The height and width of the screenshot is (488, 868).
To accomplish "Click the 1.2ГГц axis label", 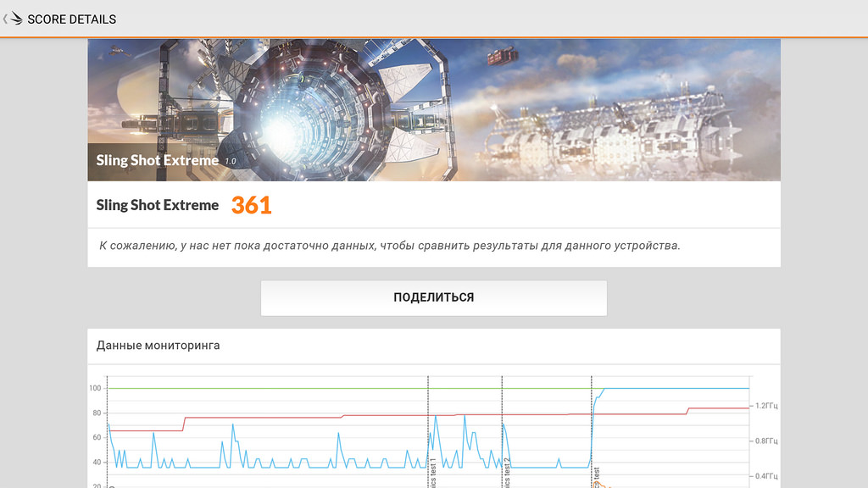I will point(766,406).
